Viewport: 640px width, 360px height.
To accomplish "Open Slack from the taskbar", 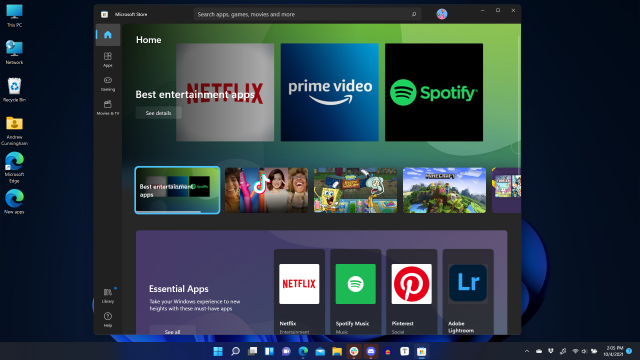I will coord(354,351).
